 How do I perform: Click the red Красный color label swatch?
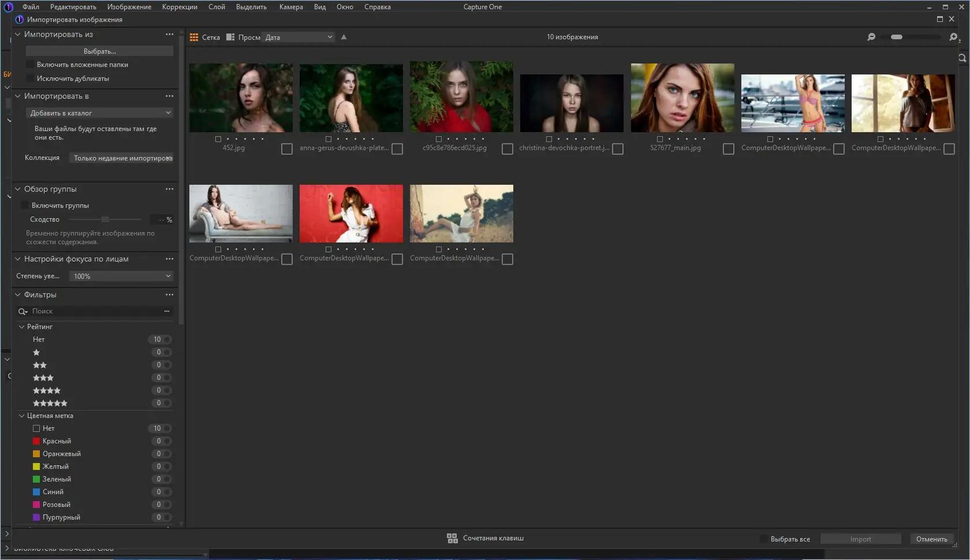point(36,441)
